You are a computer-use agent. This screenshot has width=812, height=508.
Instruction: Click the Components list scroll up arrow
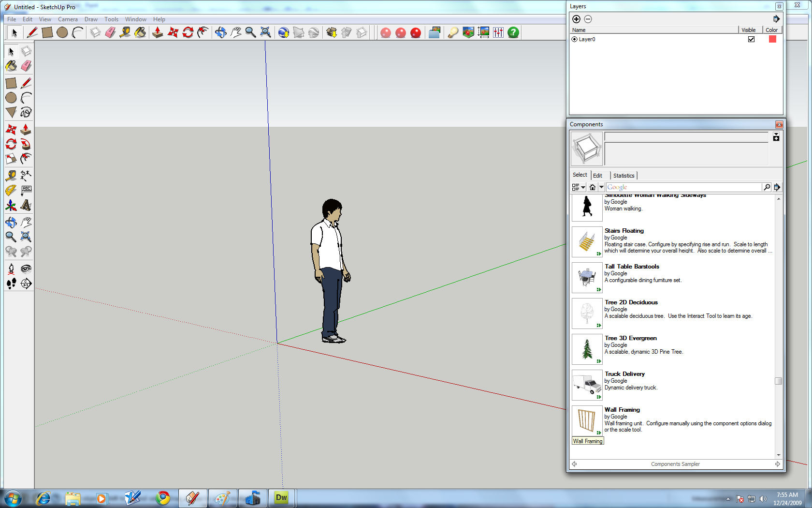[778, 199]
